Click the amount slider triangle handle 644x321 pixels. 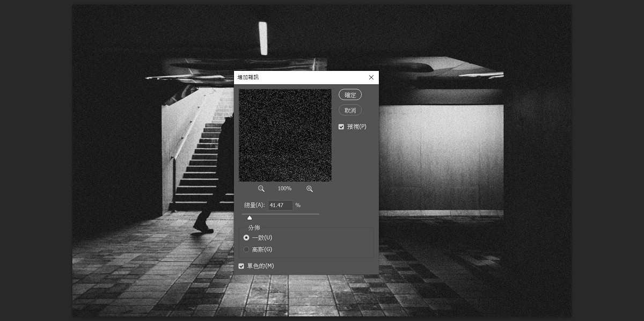(x=250, y=217)
